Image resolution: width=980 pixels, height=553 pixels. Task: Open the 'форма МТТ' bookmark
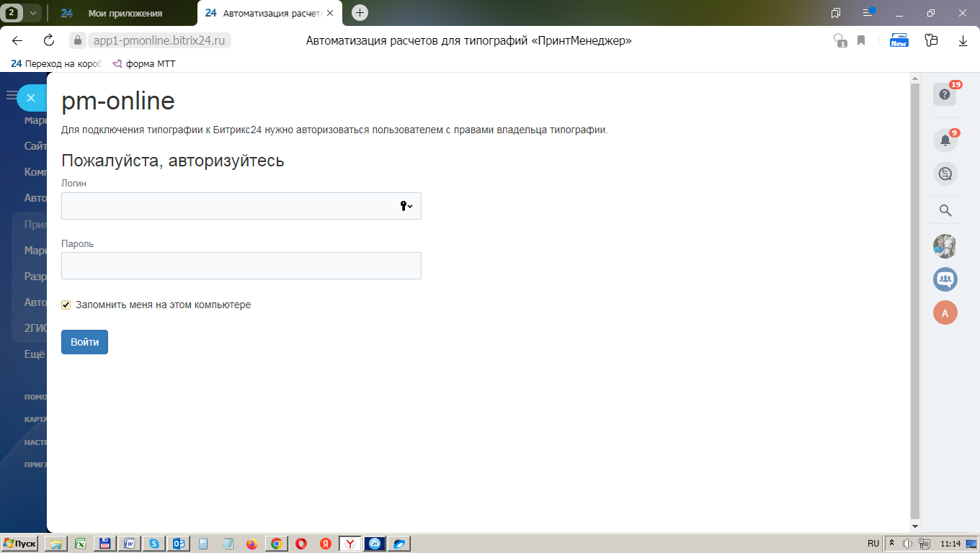(144, 63)
